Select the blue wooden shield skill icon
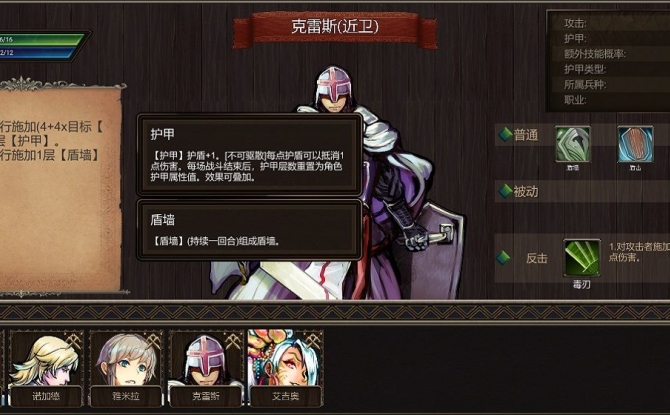The width and height of the screenshot is (670, 415). (x=635, y=144)
